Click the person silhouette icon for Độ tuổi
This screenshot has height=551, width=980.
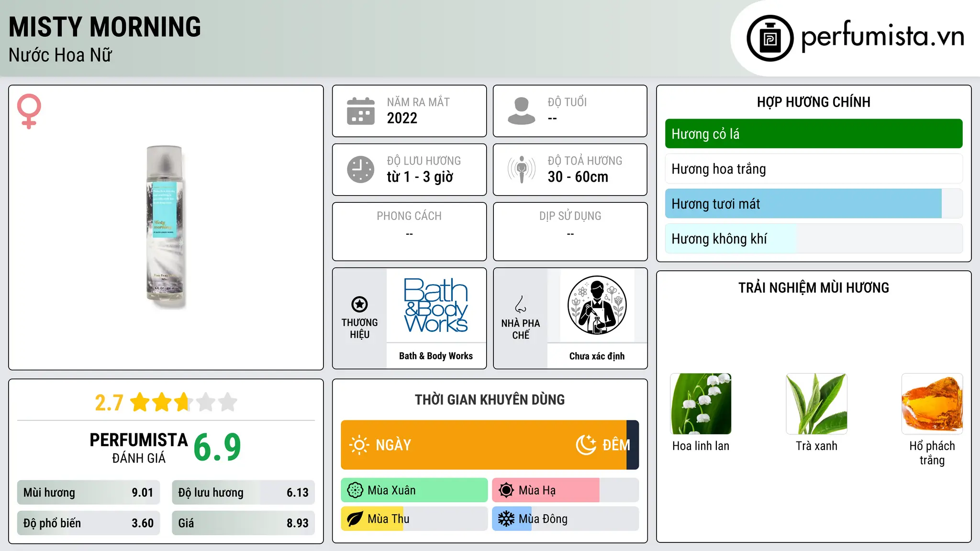tap(522, 111)
